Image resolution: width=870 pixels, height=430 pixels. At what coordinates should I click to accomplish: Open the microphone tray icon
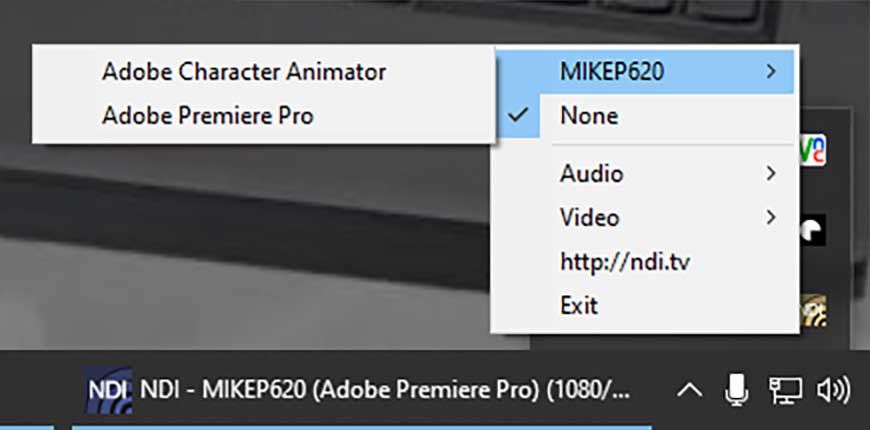737,389
